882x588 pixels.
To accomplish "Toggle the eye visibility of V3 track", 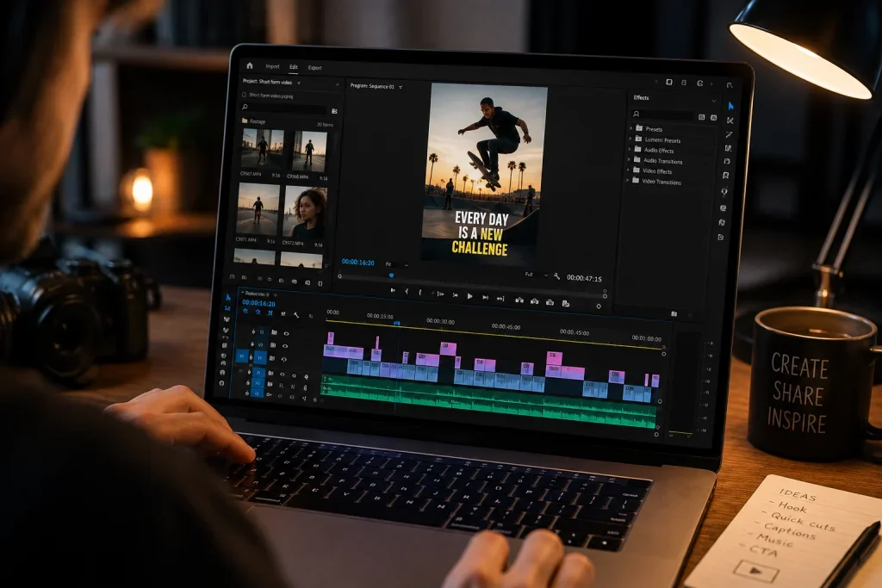I will point(286,333).
